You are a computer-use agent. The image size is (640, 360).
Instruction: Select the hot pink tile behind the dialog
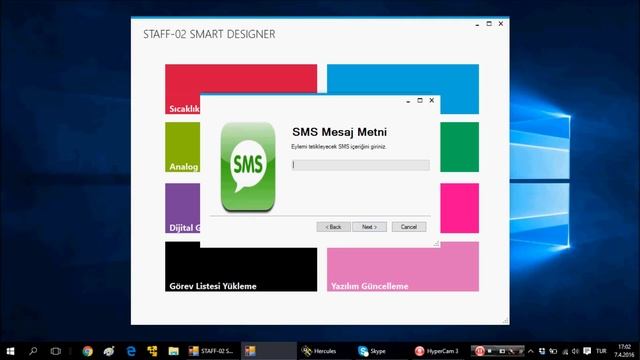(x=460, y=208)
